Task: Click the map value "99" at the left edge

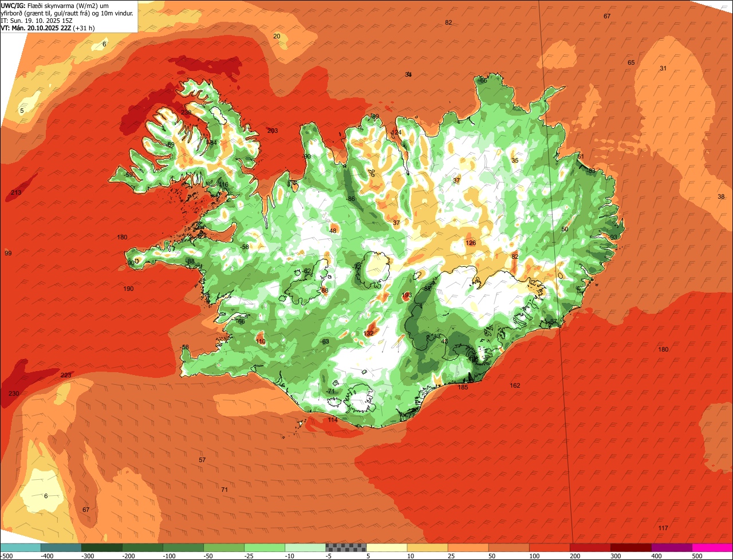Action: pyautogui.click(x=8, y=254)
